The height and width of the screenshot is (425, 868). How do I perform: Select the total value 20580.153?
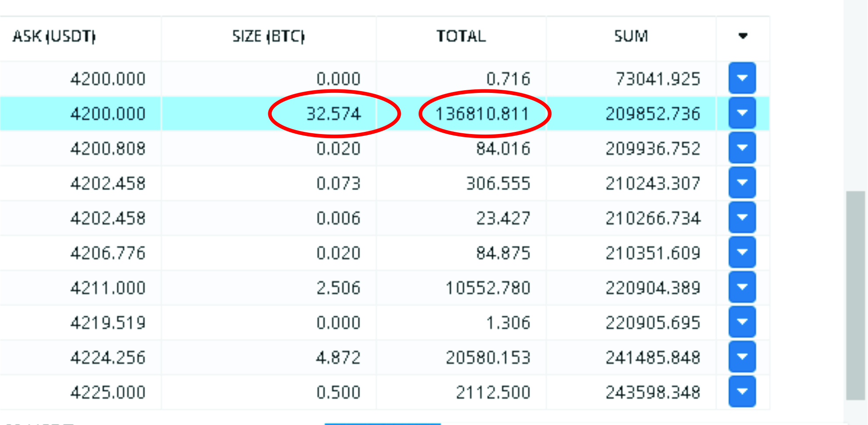click(488, 358)
